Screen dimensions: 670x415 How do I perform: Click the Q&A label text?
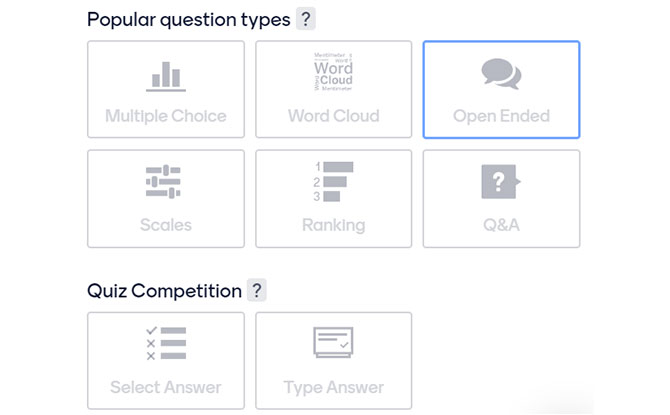(x=501, y=225)
